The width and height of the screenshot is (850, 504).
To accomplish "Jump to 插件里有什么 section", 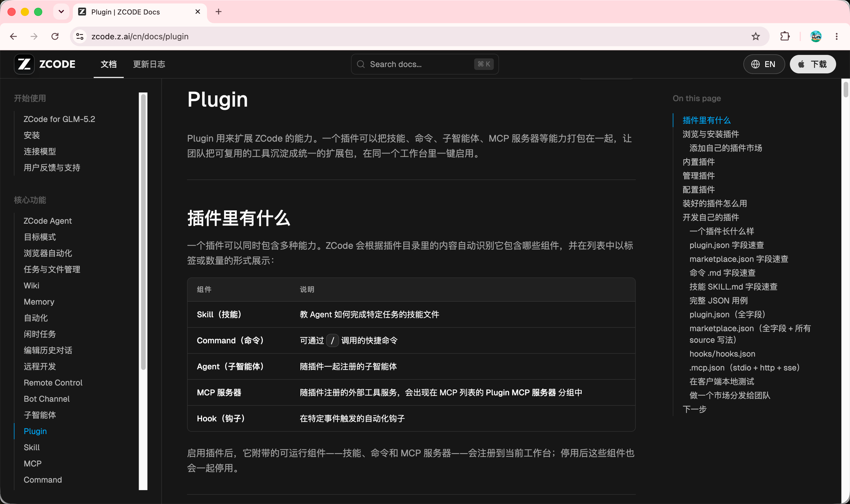I will click(x=707, y=120).
